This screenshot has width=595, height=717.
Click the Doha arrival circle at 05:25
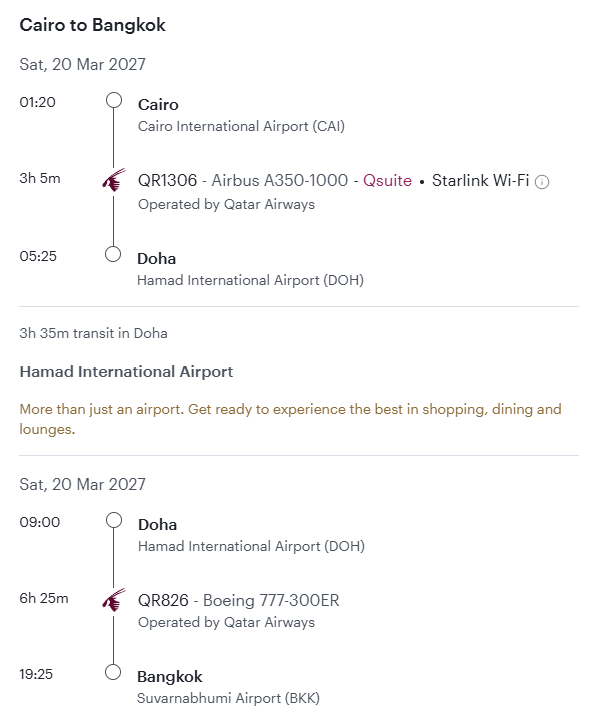pyautogui.click(x=113, y=254)
